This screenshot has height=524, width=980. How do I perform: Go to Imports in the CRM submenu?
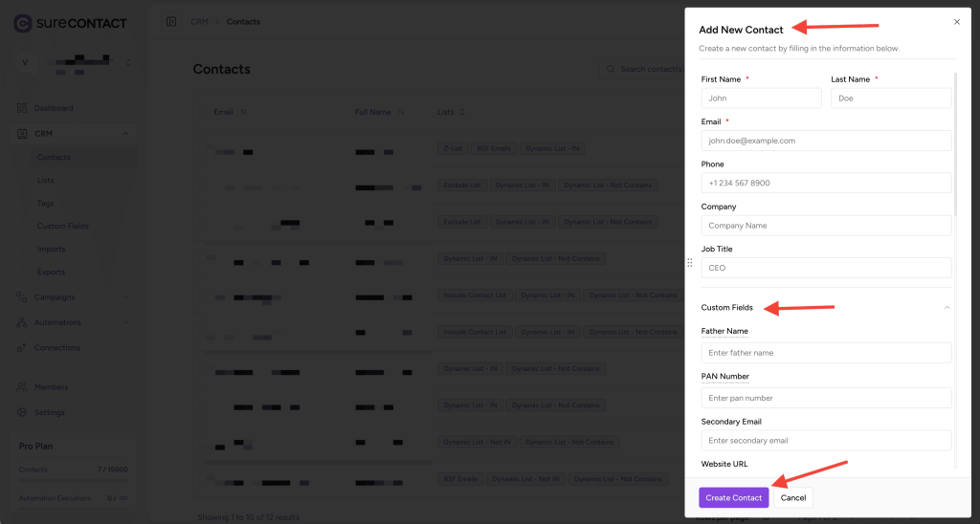point(51,250)
